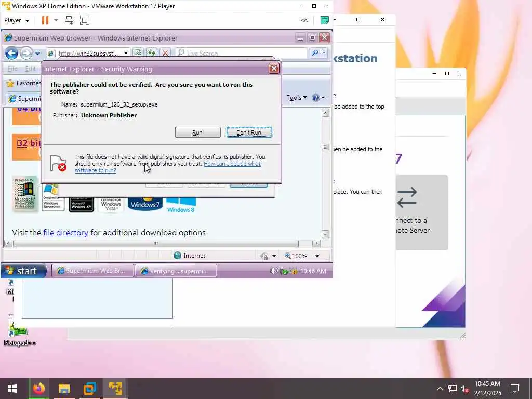
Task: Open the VMware Player menu
Action: pyautogui.click(x=16, y=20)
